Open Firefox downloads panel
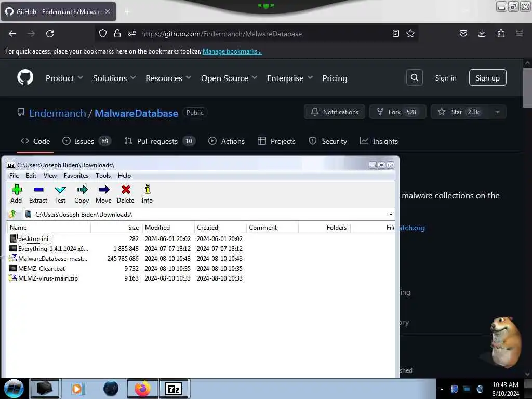Screen dimensions: 532x399 point(482,33)
